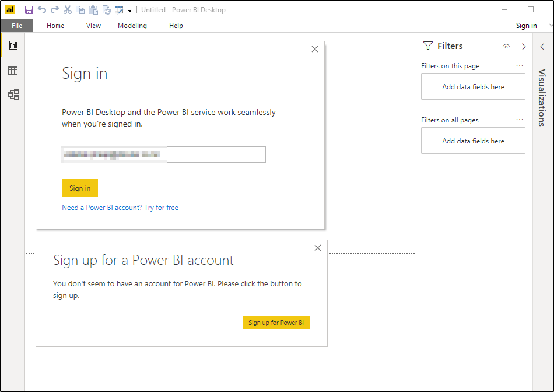Expand the Visualizations pane

click(x=541, y=47)
